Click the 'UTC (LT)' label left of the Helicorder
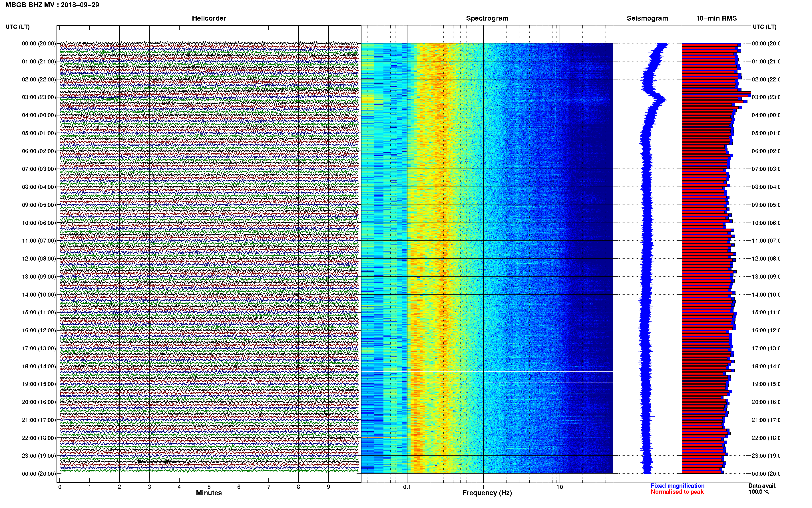 (17, 27)
